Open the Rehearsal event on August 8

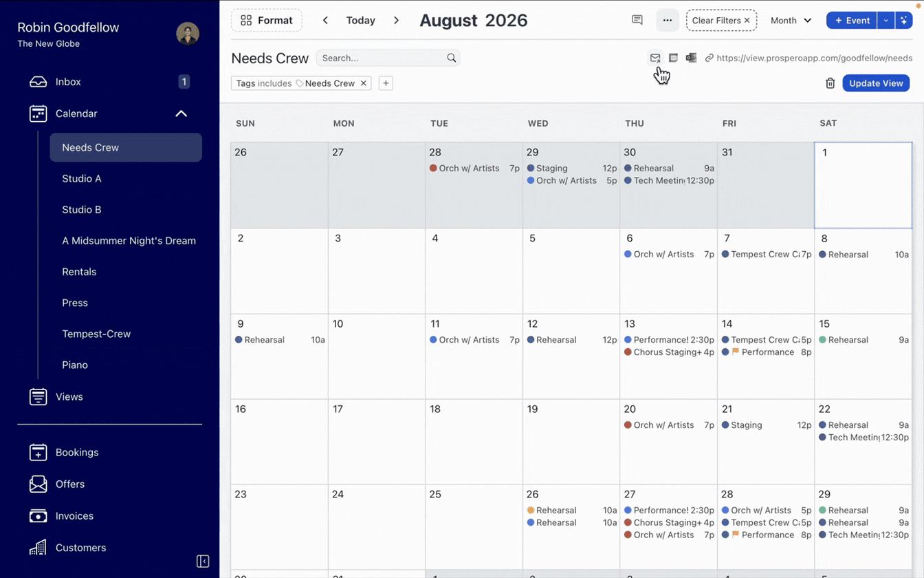click(x=863, y=255)
